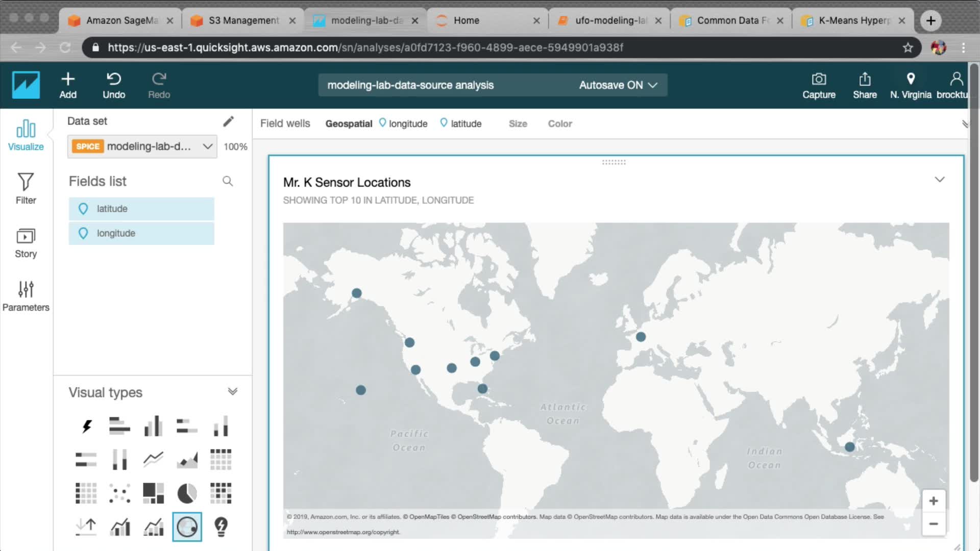Select the scatter plot visual type
This screenshot has height=551, width=980.
click(119, 493)
